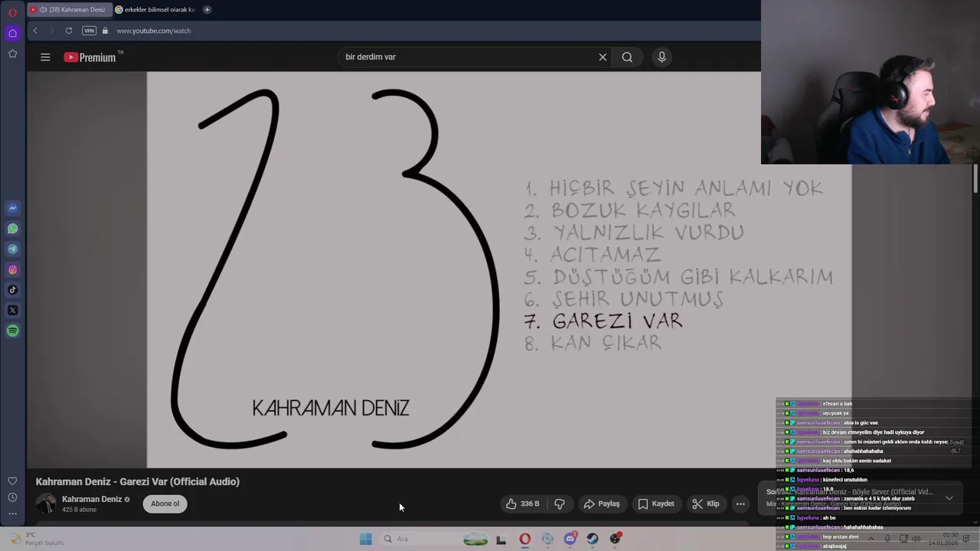Subscribe with the 'Abone ol' button
The height and width of the screenshot is (551, 980).
click(165, 504)
